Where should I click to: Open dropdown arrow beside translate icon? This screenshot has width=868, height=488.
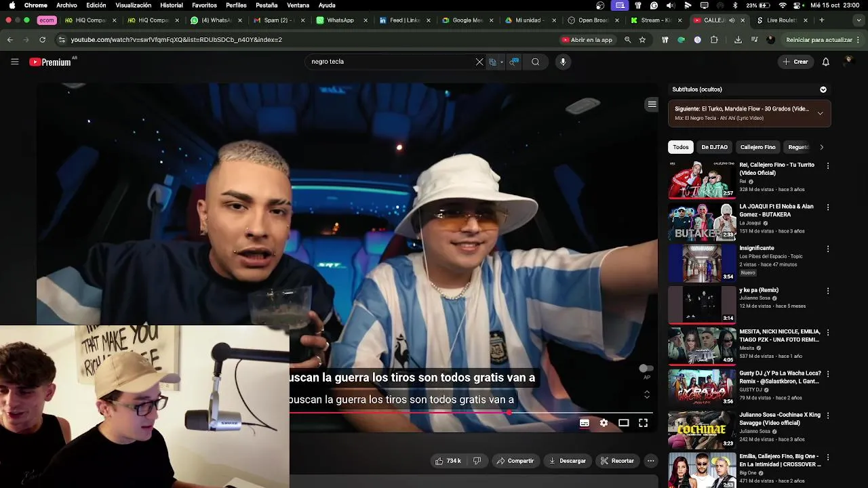[x=502, y=62]
